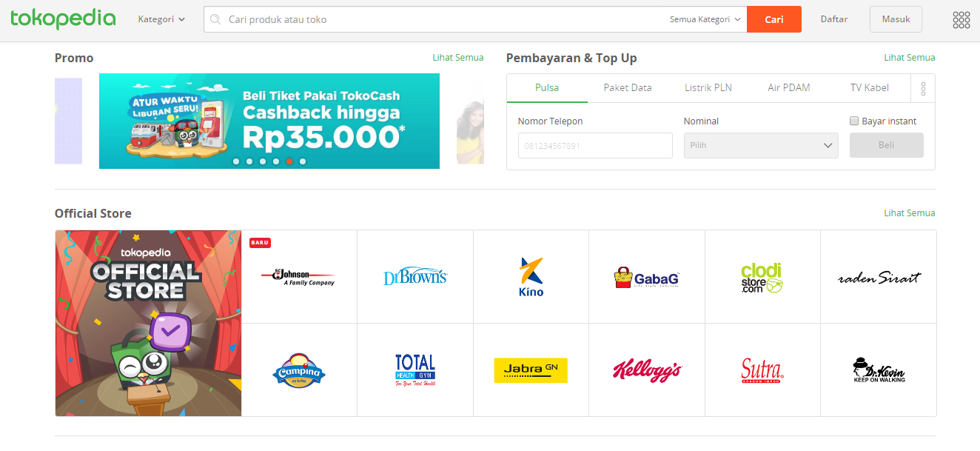
Task: Show more payment options via vertical dots
Action: tap(923, 89)
